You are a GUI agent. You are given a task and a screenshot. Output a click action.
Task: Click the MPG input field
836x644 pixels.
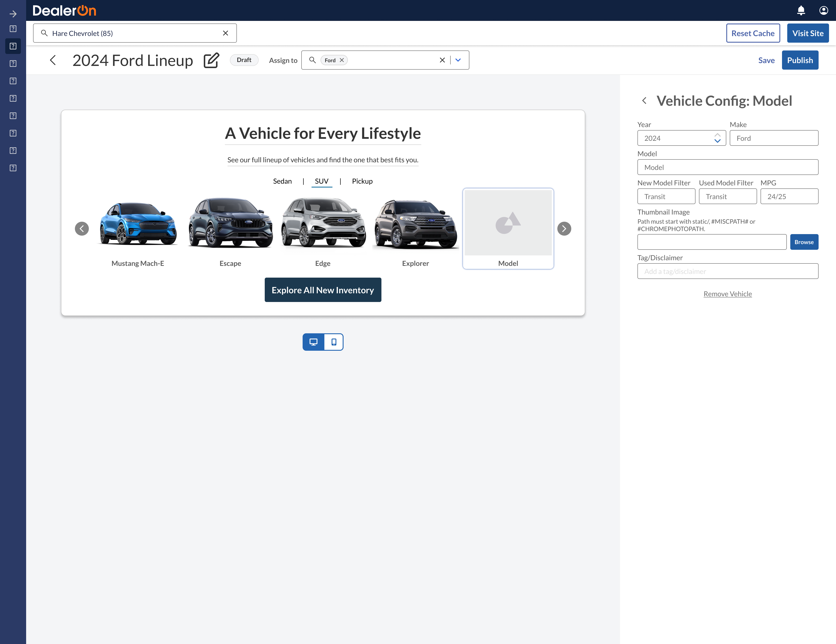click(x=789, y=196)
